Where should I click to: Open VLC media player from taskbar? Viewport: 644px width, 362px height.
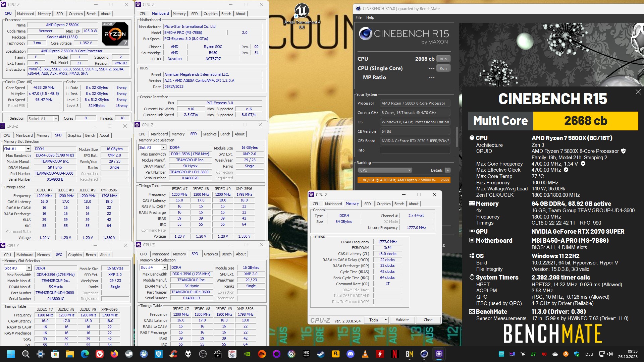(365, 354)
